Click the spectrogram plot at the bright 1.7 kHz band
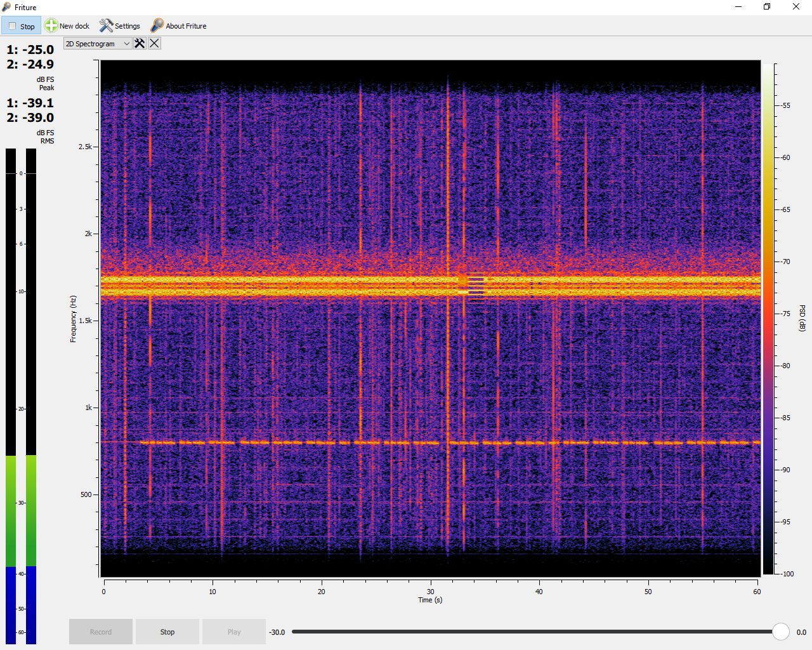This screenshot has height=650, width=812. pos(430,285)
